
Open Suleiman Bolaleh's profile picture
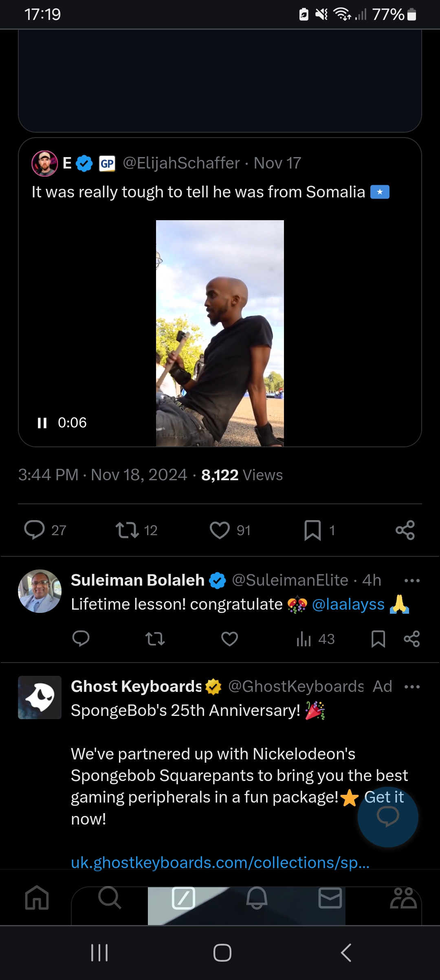point(40,591)
